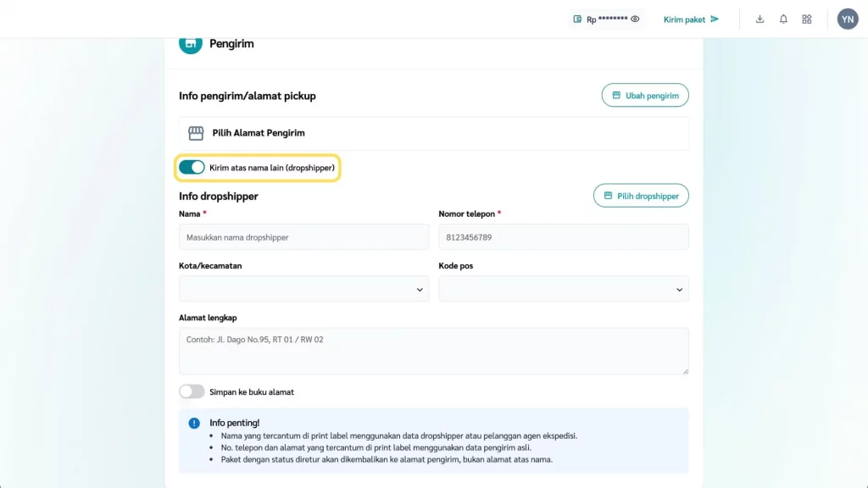
Task: Click Kirim paket in top bar
Action: (691, 19)
